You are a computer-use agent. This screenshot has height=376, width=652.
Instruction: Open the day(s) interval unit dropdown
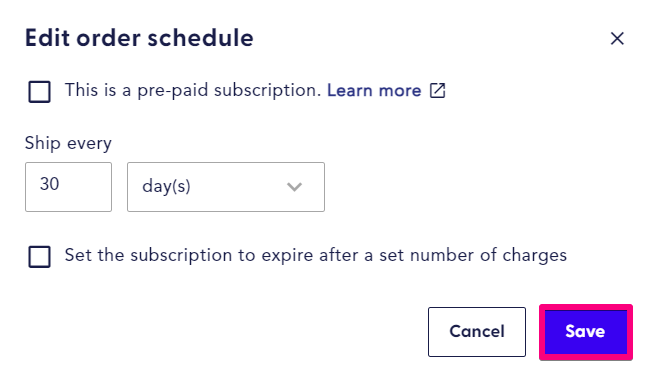226,187
